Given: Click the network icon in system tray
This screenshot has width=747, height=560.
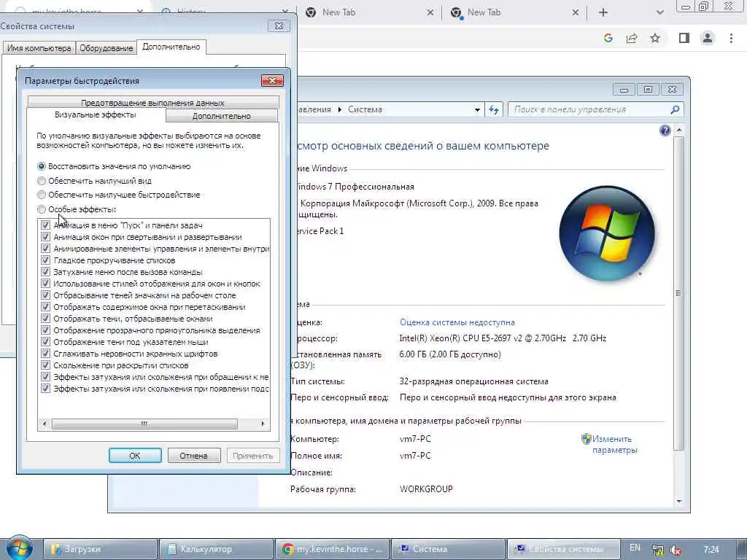Looking at the screenshot, I should 658,550.
